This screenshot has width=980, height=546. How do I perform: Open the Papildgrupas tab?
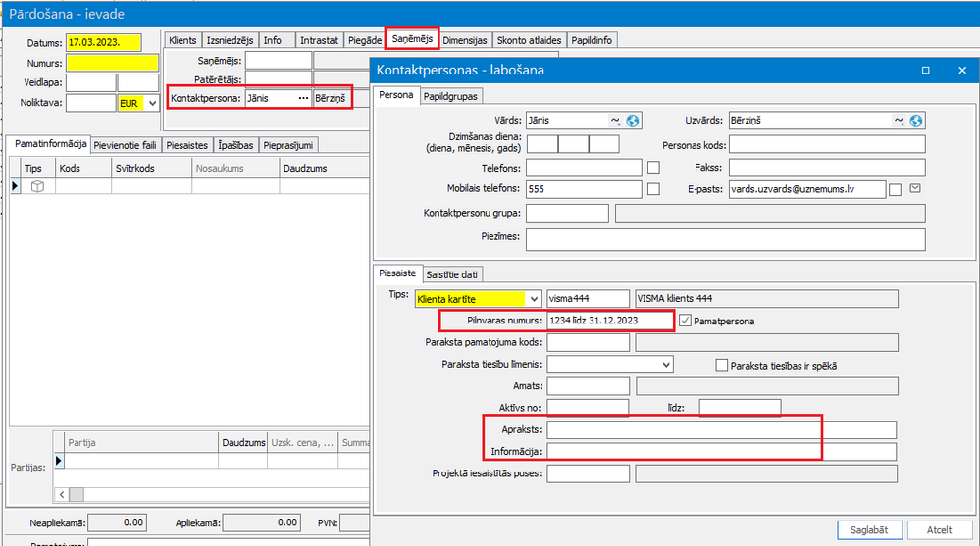[x=450, y=96]
